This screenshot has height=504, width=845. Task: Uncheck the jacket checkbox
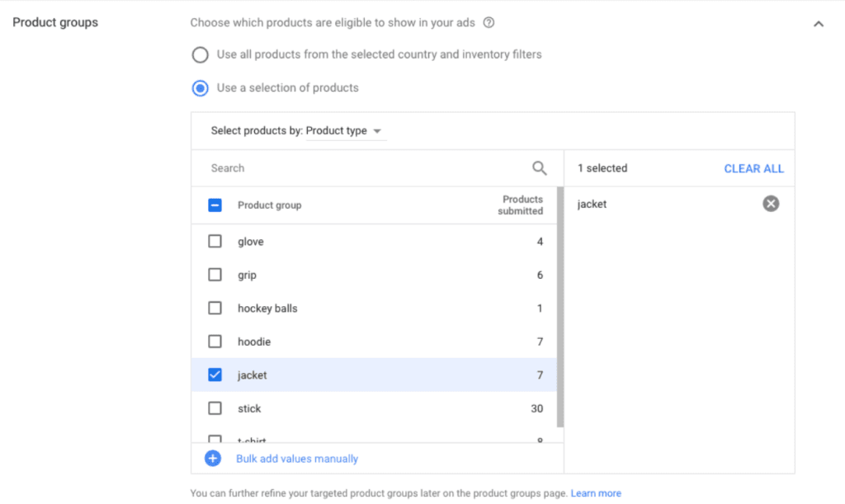click(x=215, y=375)
